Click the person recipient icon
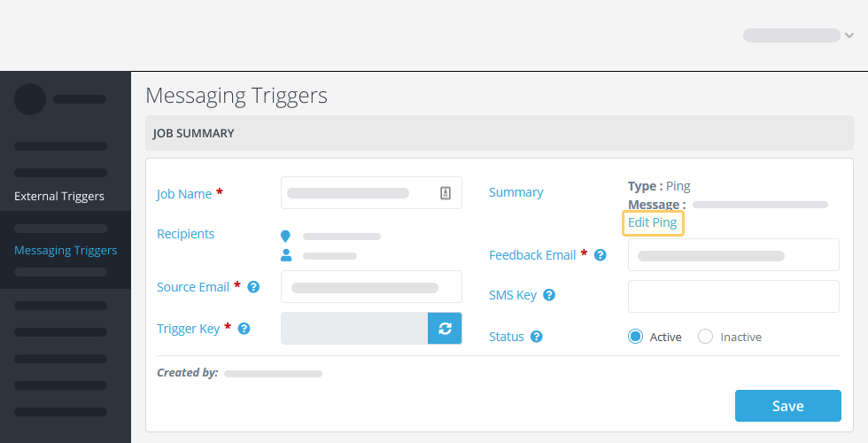The image size is (868, 443). (x=286, y=255)
